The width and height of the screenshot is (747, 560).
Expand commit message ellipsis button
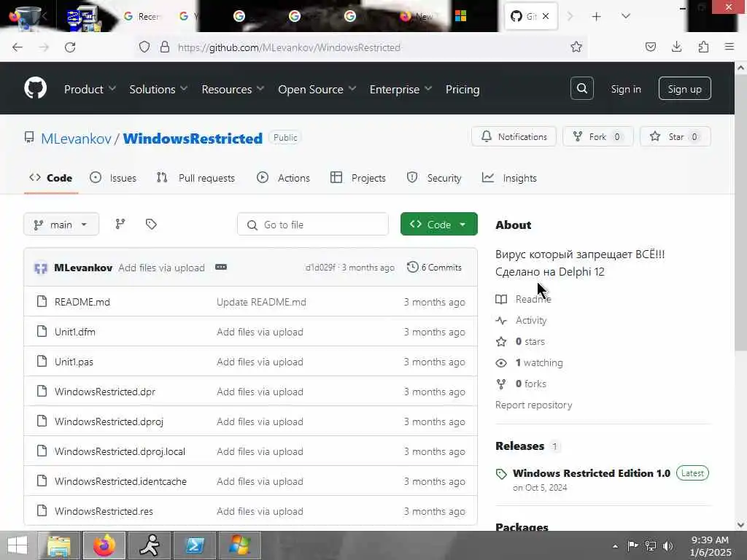220,267
